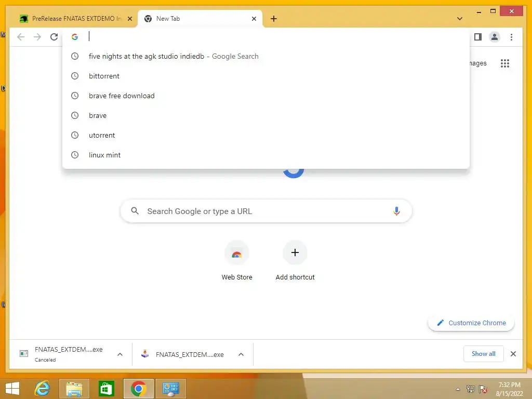
Task: Click Show all downloads
Action: click(483, 353)
